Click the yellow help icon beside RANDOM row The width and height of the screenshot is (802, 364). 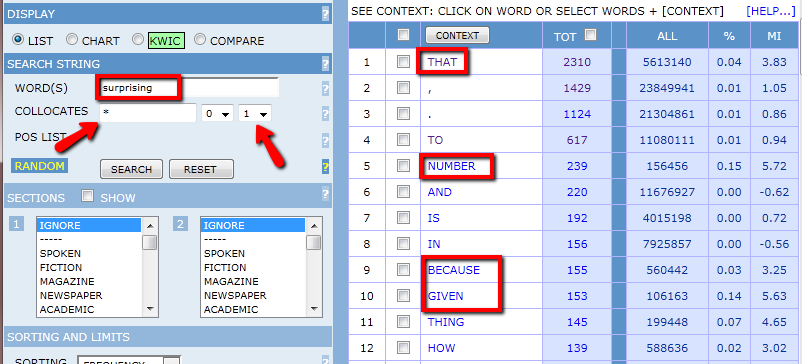pos(326,167)
